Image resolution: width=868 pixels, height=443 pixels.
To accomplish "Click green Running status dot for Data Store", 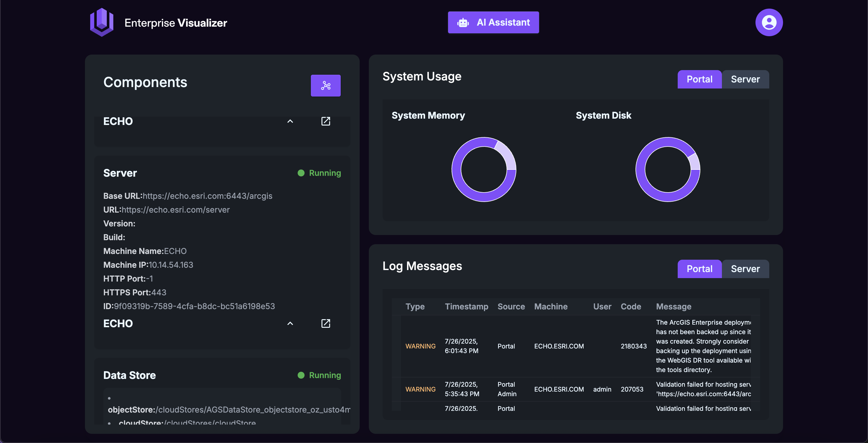I will point(301,375).
